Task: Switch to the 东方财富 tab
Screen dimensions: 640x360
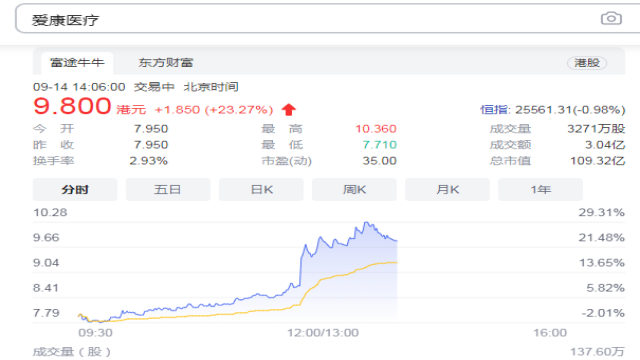Action: click(x=166, y=63)
